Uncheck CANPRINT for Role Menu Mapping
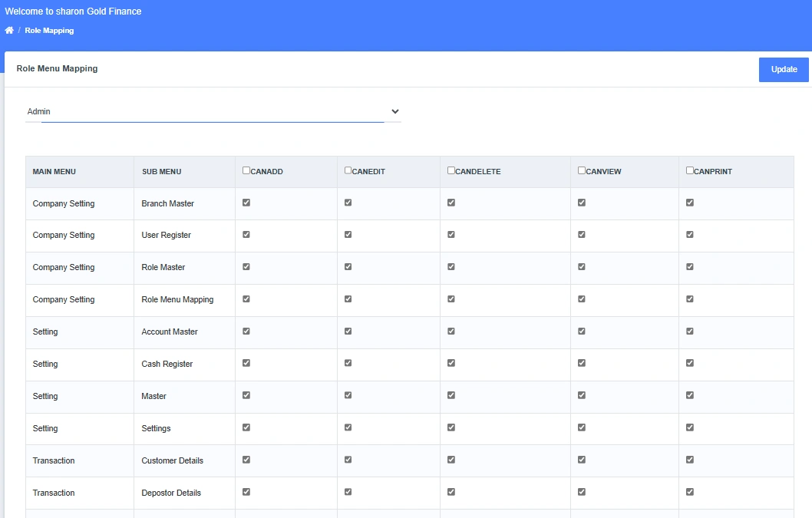This screenshot has width=812, height=518. [690, 299]
